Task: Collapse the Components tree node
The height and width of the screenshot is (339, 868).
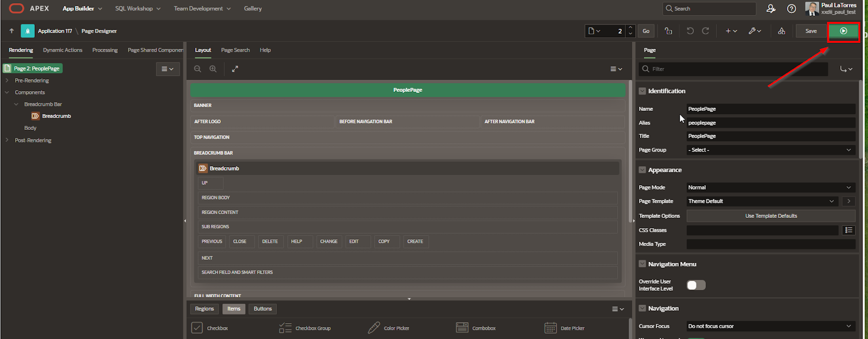Action: click(7, 92)
